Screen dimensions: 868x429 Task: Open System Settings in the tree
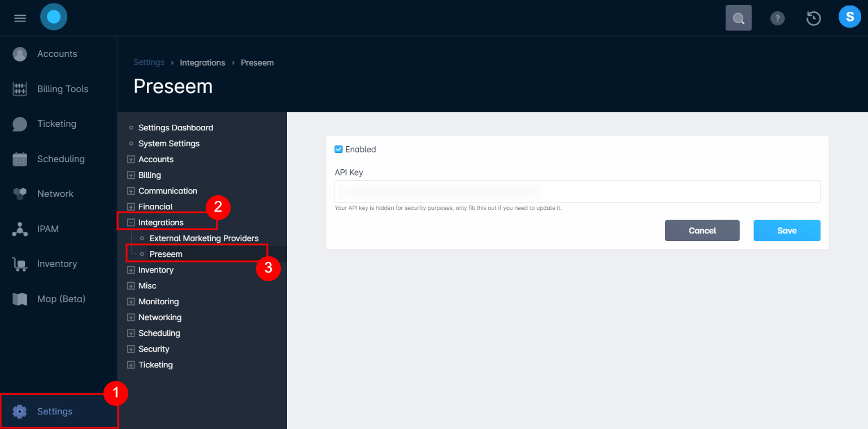[169, 144]
